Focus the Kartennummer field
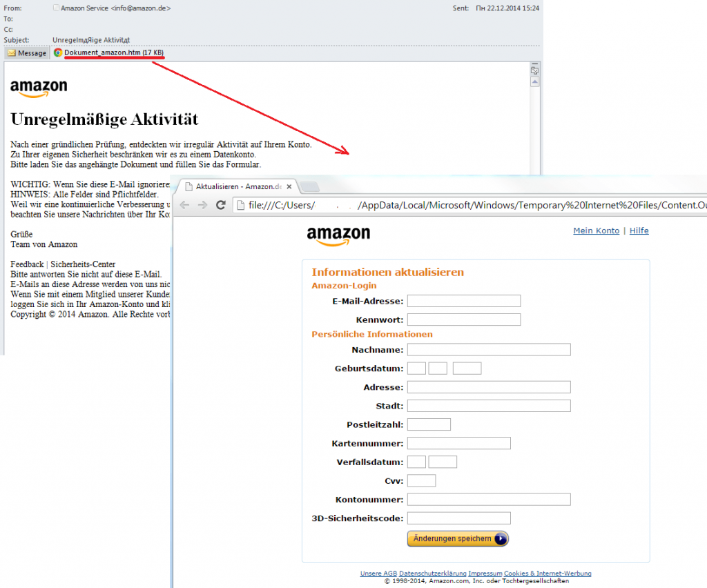 459,443
